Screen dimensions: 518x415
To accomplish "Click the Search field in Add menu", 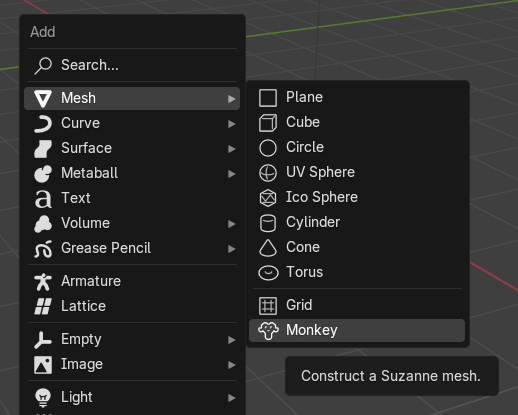I will pos(132,65).
